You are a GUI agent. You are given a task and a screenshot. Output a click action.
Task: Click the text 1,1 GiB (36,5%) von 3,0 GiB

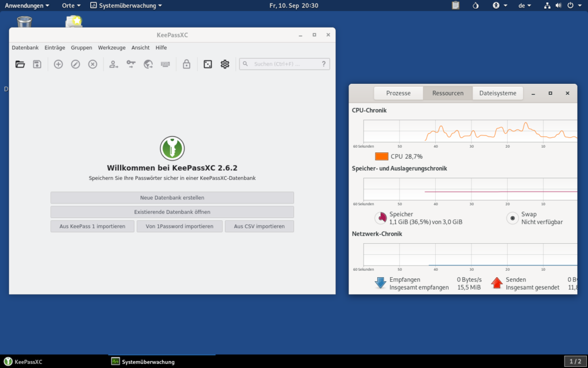425,222
